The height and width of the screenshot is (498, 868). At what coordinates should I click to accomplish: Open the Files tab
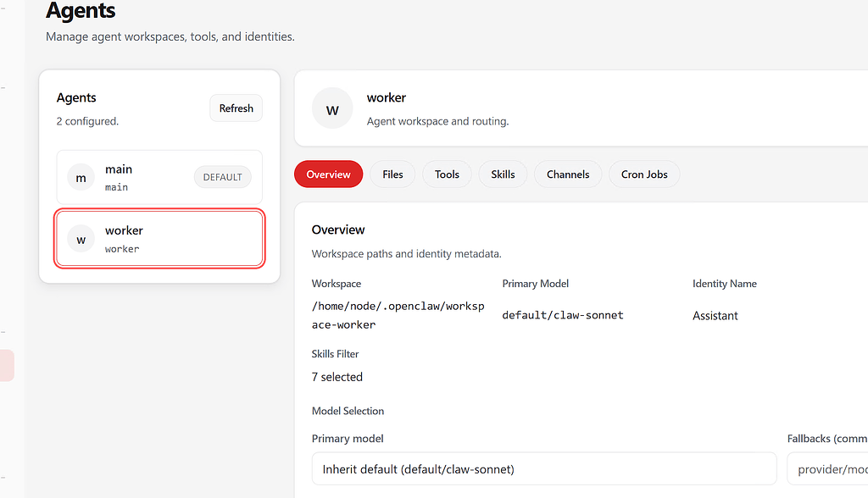pos(392,174)
